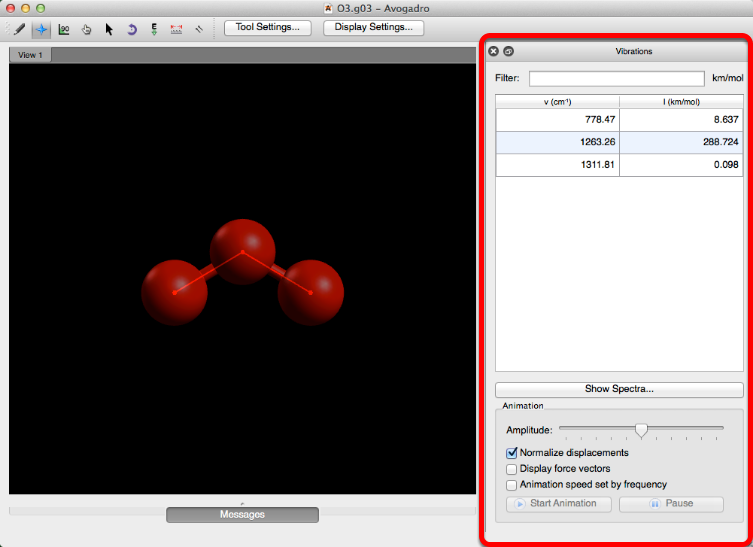
Task: Switch to the View 1 tab
Action: pos(30,55)
